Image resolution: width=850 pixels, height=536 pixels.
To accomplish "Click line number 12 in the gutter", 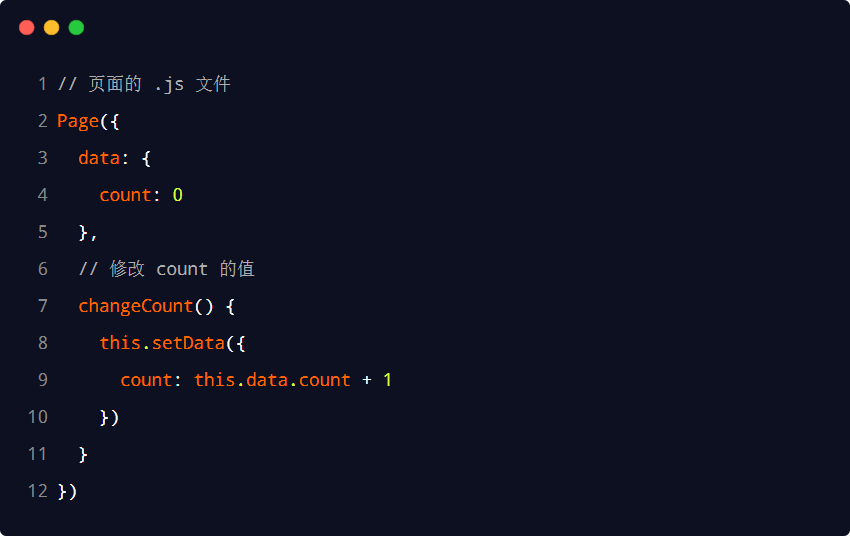I will 38,491.
